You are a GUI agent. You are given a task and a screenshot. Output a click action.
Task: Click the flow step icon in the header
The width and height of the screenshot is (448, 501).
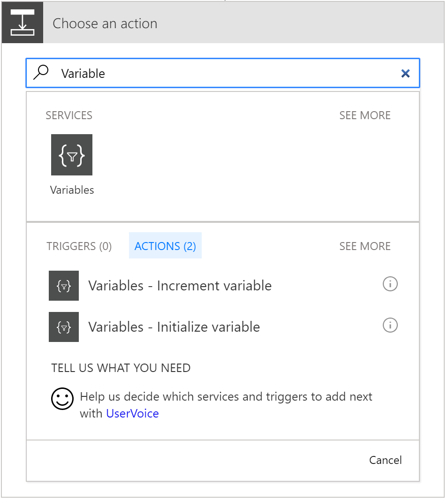coord(22,22)
